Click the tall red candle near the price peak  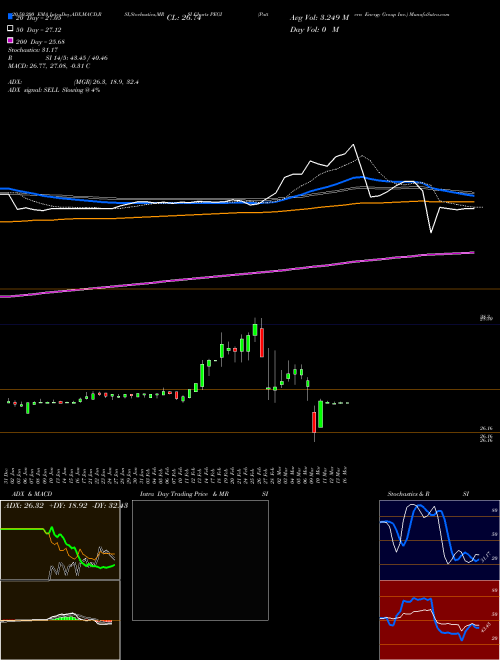coord(262,343)
